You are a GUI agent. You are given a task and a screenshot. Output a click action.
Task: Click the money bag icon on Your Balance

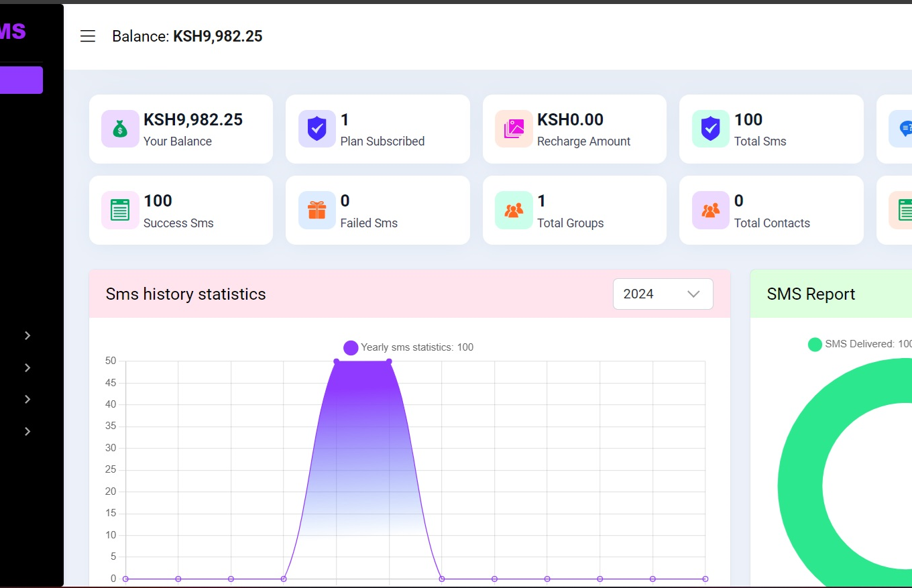click(119, 129)
